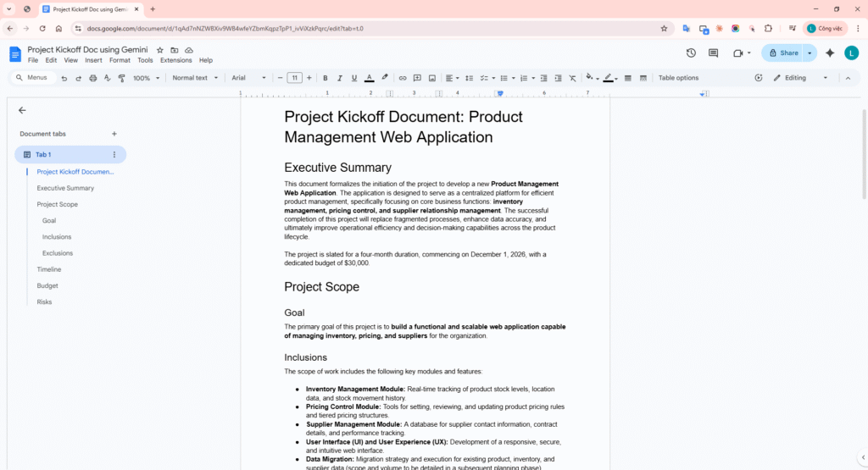Open the zoom 100% dropdown

point(145,78)
